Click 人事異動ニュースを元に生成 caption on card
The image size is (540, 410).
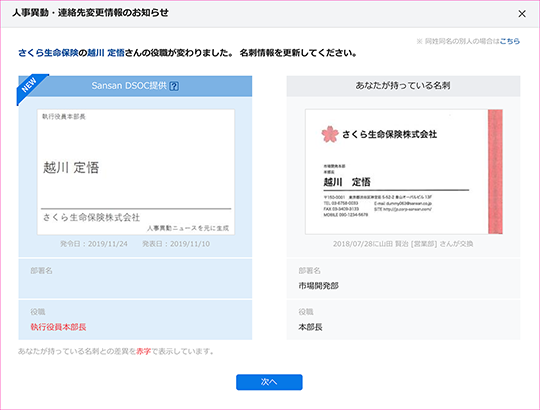[188, 228]
